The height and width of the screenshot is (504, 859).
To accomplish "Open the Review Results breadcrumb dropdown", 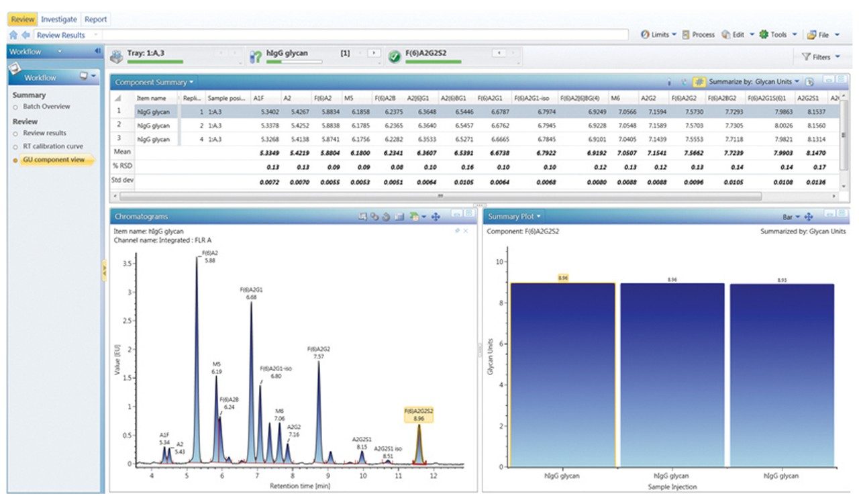I will [x=96, y=35].
